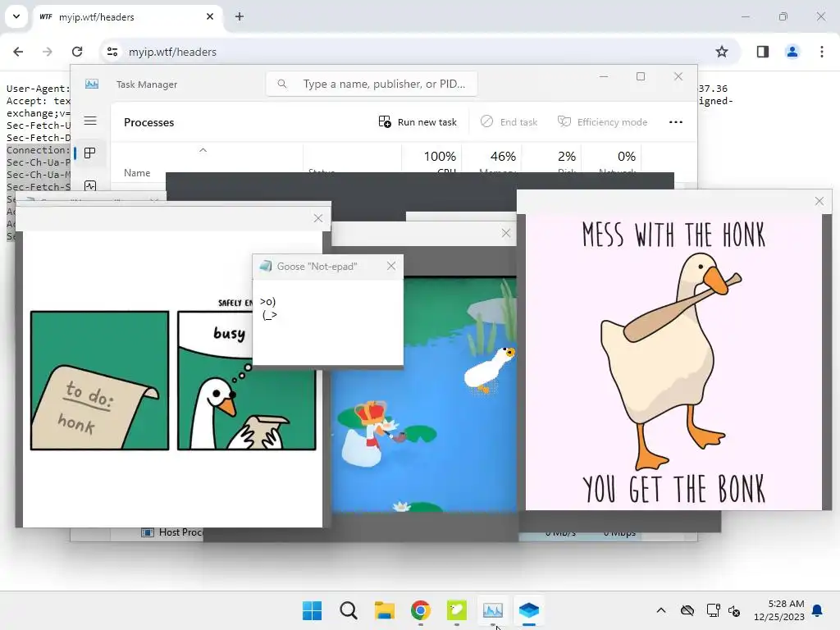Open Chrome profile avatar
840x630 pixels.
[792, 52]
